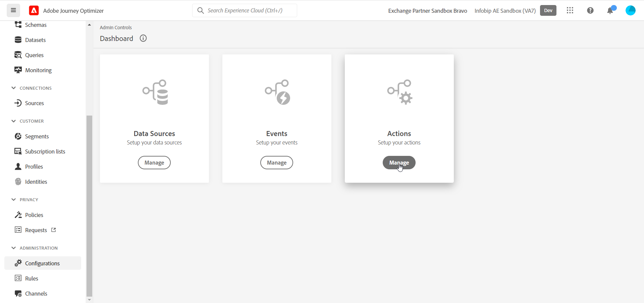Click Manage under Actions
644x303 pixels.
[x=399, y=163]
